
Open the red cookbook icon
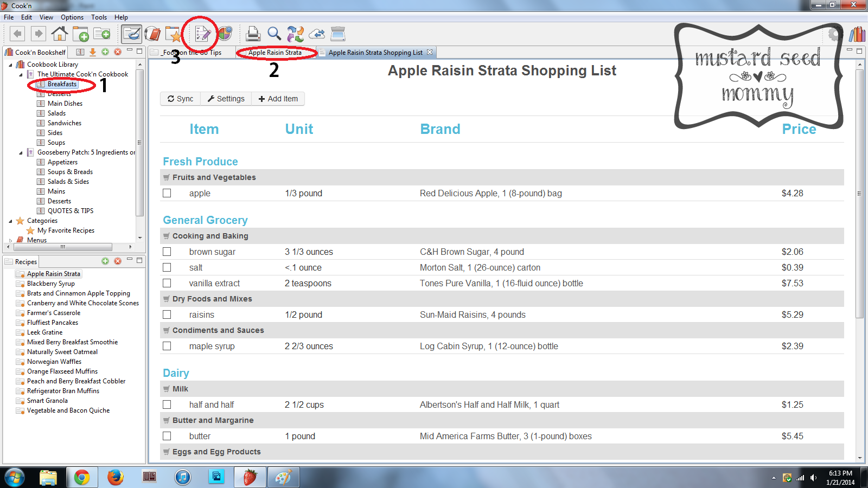click(153, 34)
